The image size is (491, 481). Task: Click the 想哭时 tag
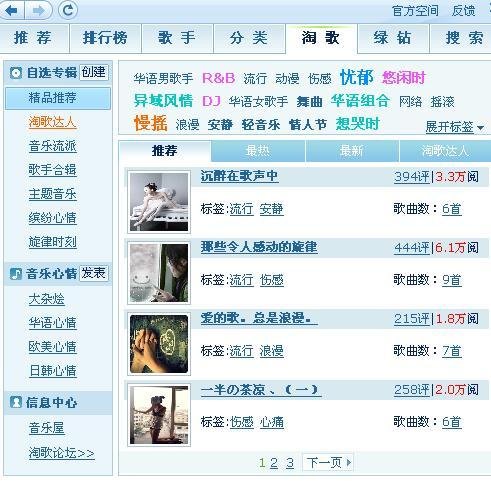[358, 124]
